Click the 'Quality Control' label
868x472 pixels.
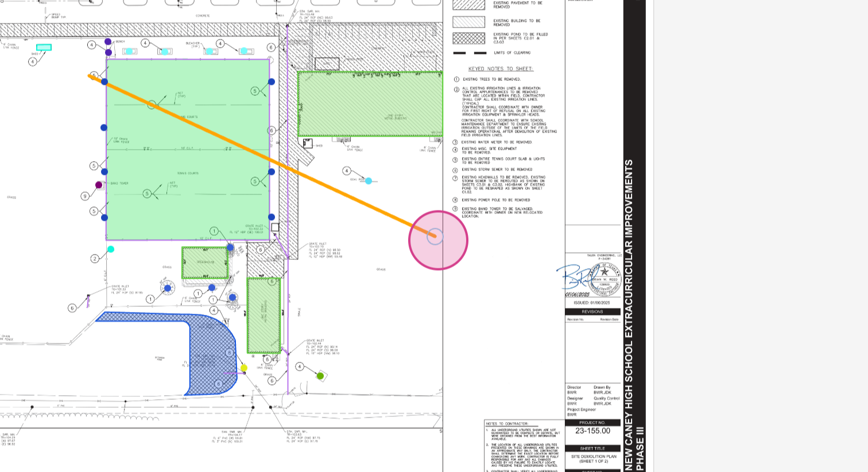coord(607,399)
